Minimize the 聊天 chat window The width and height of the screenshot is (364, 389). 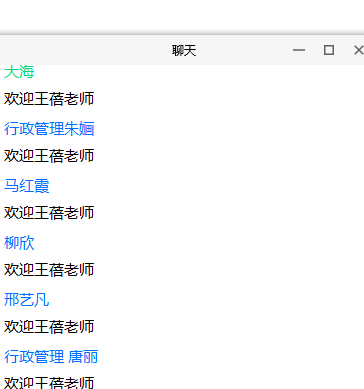(299, 50)
